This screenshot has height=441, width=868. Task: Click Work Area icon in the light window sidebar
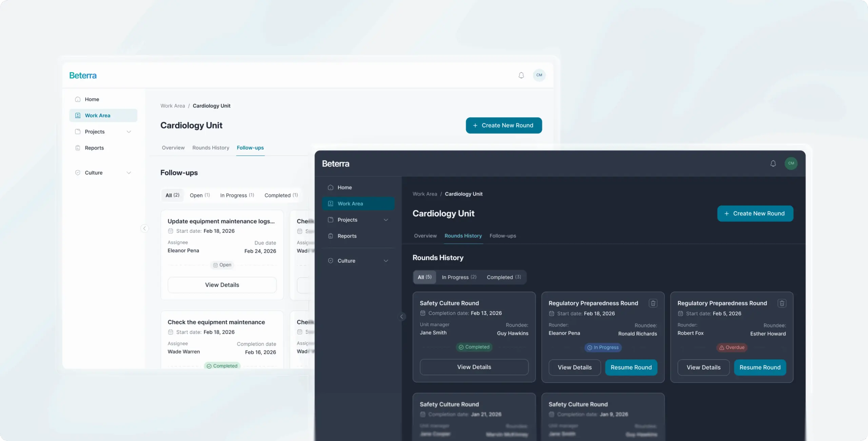point(78,115)
